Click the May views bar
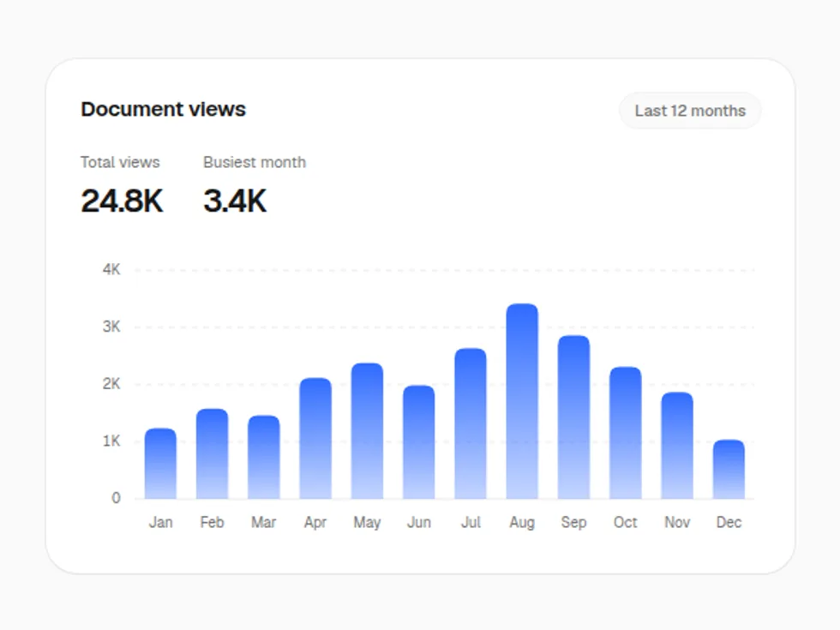 (x=367, y=430)
